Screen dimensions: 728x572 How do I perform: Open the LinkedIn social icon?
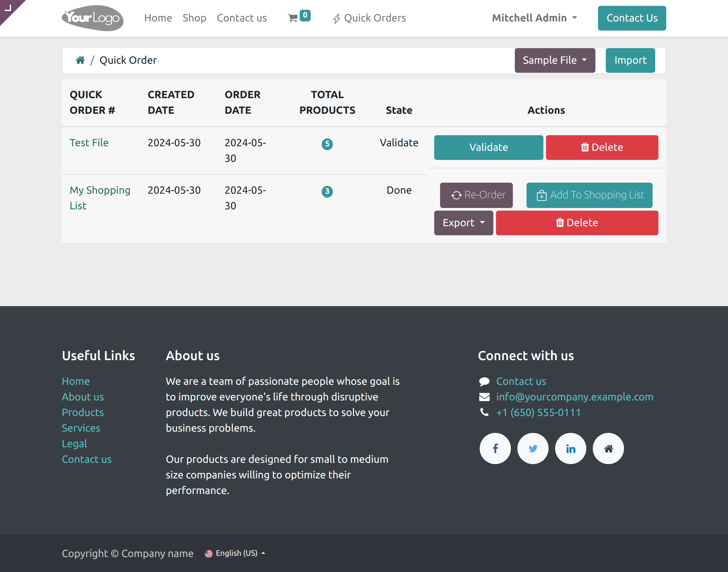pos(570,448)
